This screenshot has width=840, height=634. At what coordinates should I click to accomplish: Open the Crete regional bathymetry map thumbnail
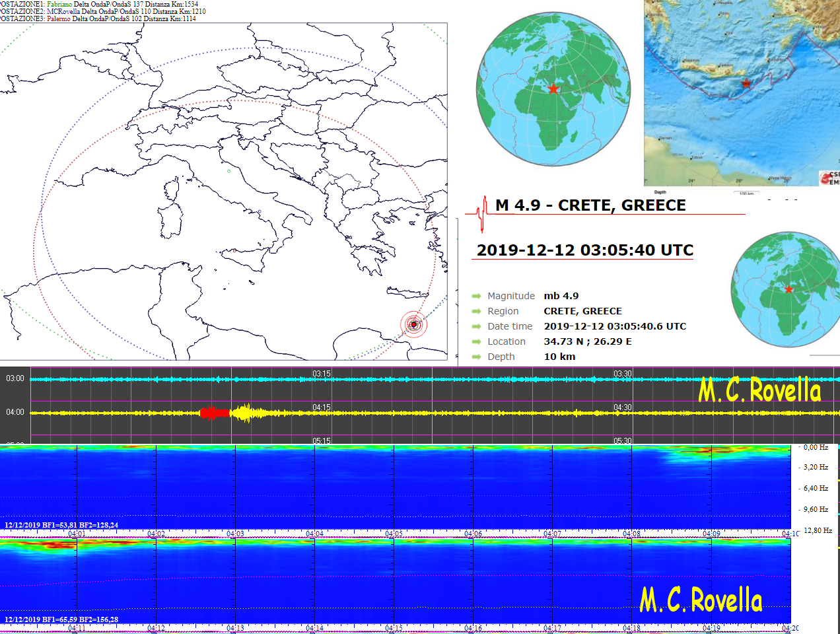coord(742,93)
